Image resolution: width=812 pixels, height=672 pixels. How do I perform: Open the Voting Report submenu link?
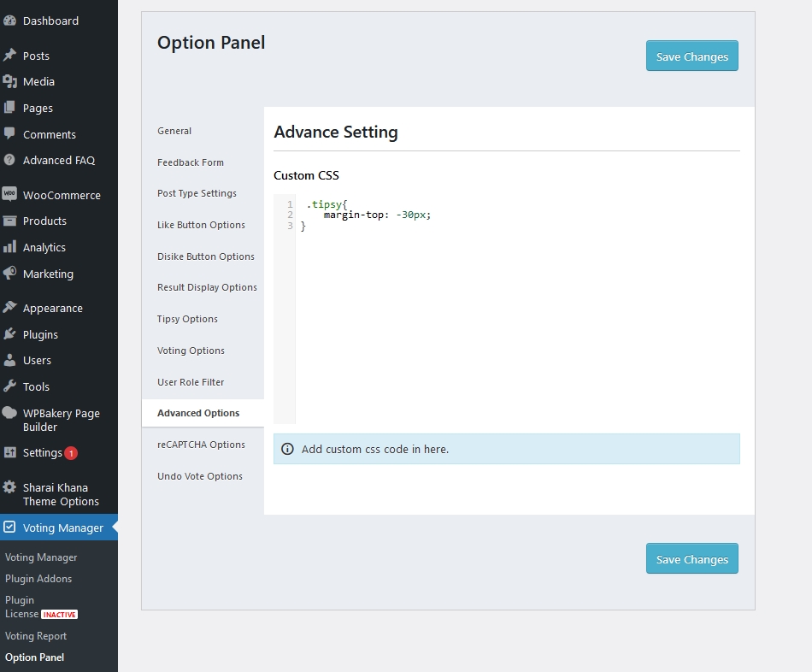point(36,636)
